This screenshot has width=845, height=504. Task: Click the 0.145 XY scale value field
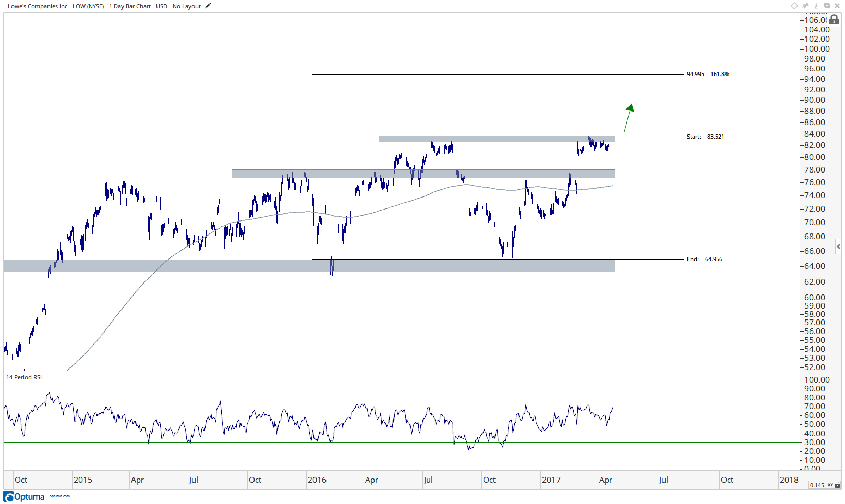[x=817, y=485]
